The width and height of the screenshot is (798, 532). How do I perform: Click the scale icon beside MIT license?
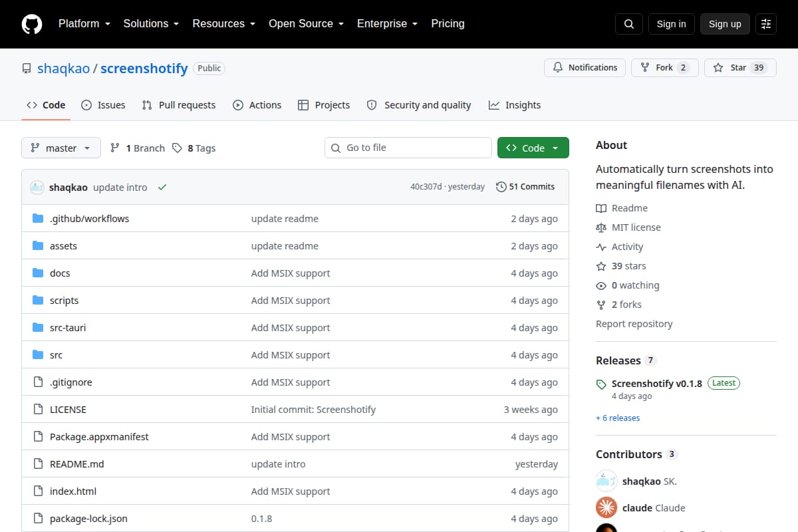coord(601,227)
